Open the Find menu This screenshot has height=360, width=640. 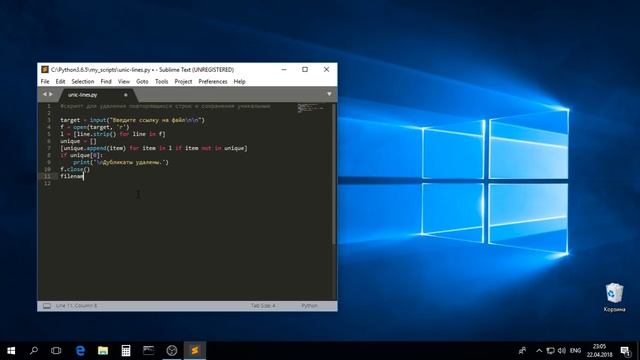(x=106, y=82)
